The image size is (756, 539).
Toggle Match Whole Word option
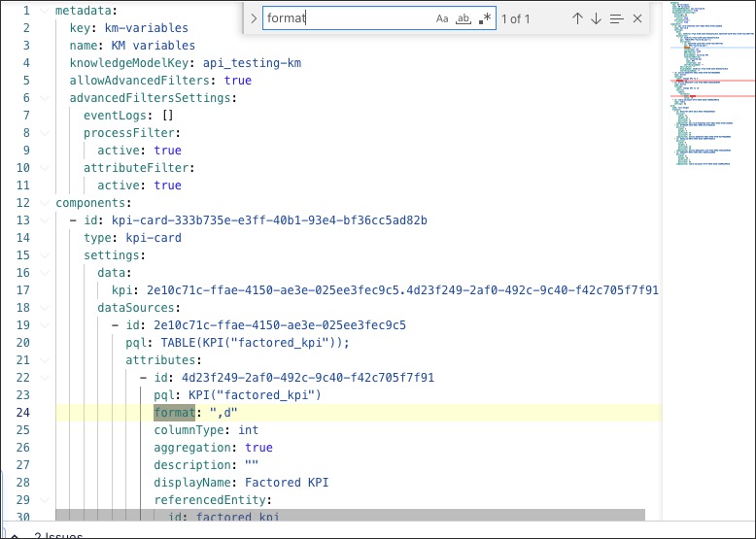pyautogui.click(x=463, y=18)
